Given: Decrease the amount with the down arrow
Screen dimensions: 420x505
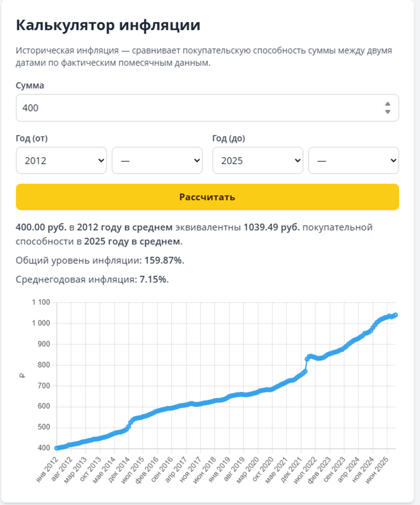Looking at the screenshot, I should [388, 112].
